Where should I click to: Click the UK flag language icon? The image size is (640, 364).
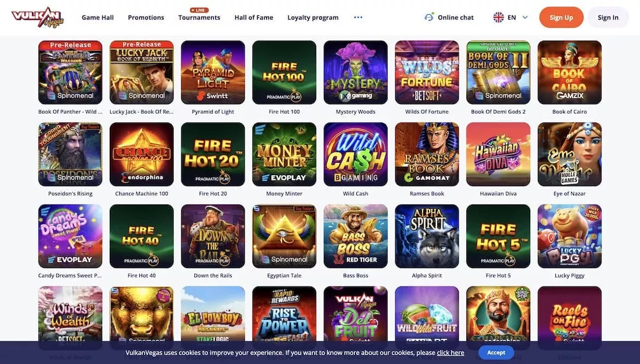(x=498, y=17)
